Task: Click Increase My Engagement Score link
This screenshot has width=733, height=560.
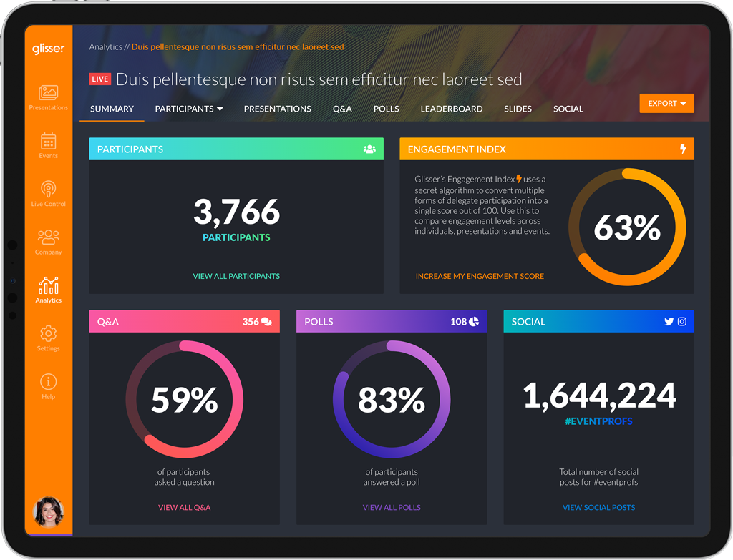Action: click(x=480, y=276)
